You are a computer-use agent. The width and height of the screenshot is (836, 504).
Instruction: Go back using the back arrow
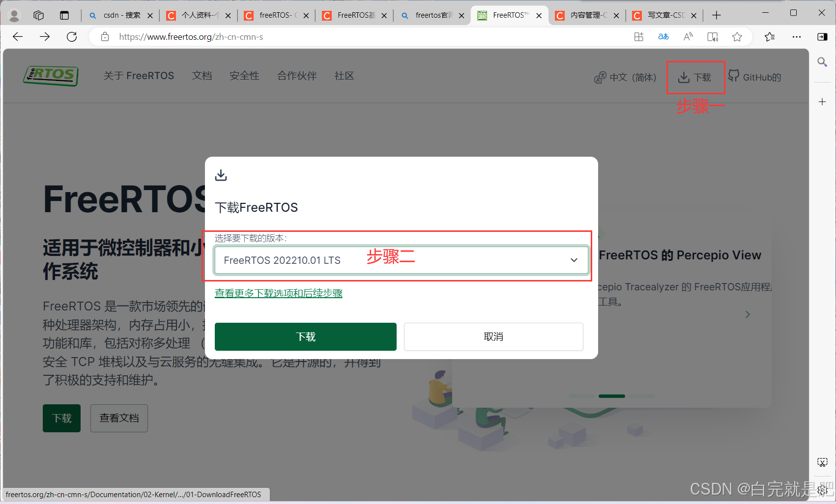point(18,37)
